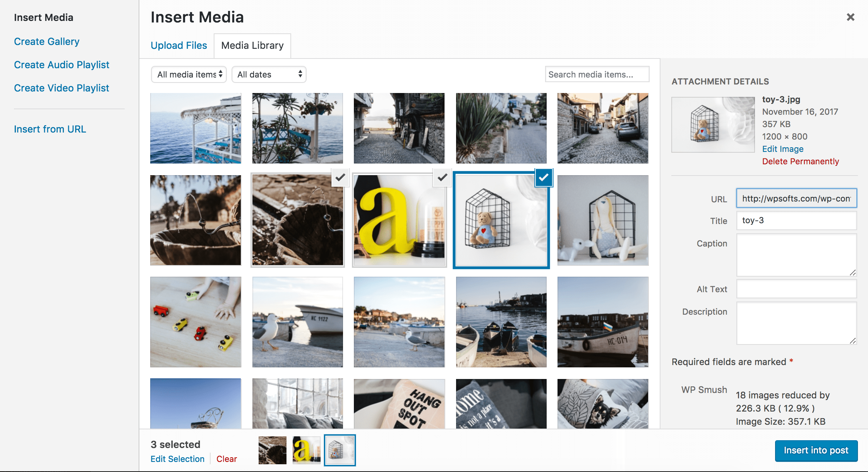The image size is (868, 472).
Task: Clear the current selection
Action: [226, 459]
